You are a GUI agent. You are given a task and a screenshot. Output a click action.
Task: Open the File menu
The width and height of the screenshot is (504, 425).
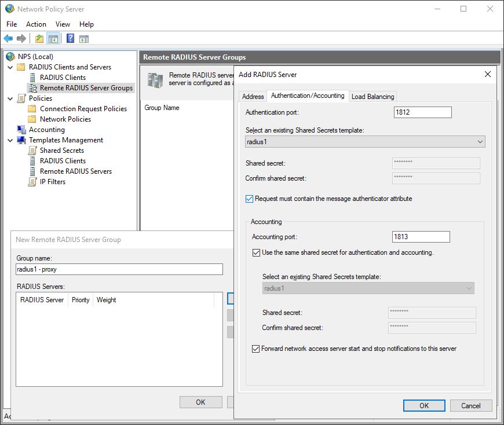pos(12,24)
